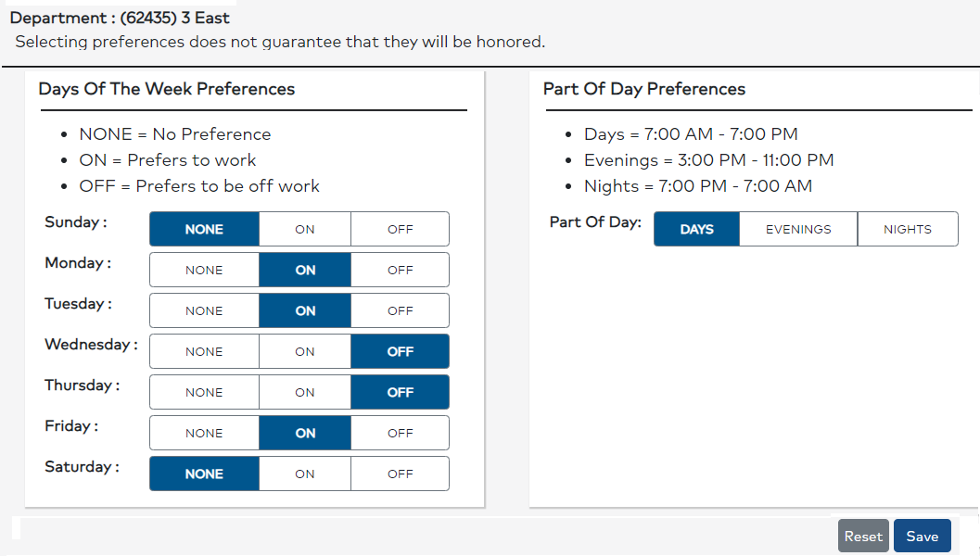
Task: Switch Wednesday preference to ON
Action: tap(304, 351)
